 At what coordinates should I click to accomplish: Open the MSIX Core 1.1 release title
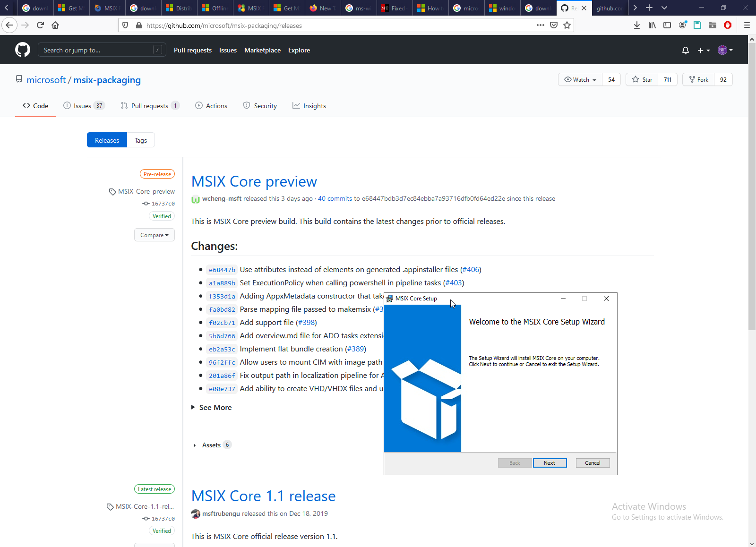click(x=263, y=496)
